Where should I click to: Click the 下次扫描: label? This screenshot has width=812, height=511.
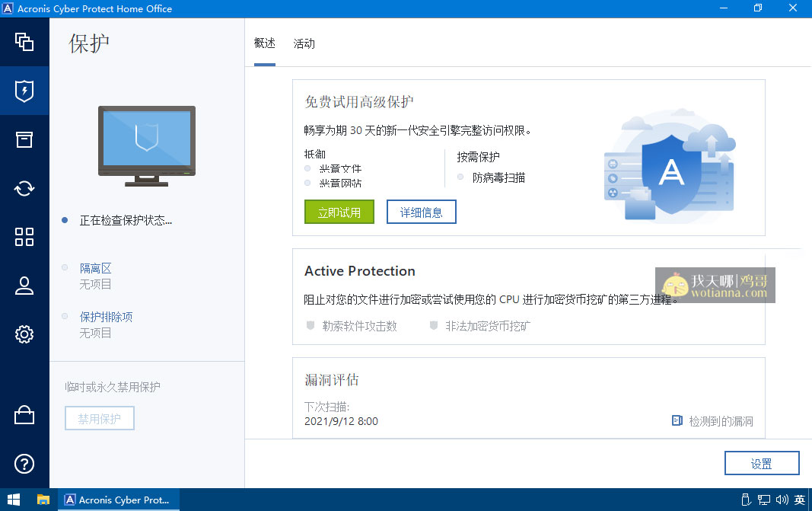326,407
